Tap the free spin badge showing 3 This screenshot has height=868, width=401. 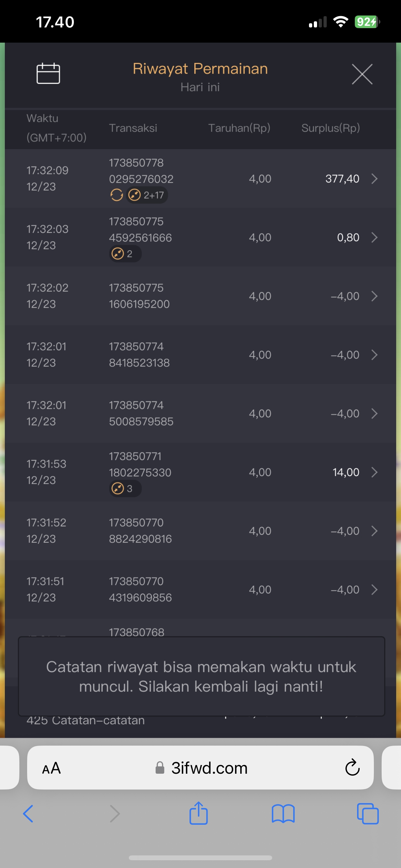125,489
